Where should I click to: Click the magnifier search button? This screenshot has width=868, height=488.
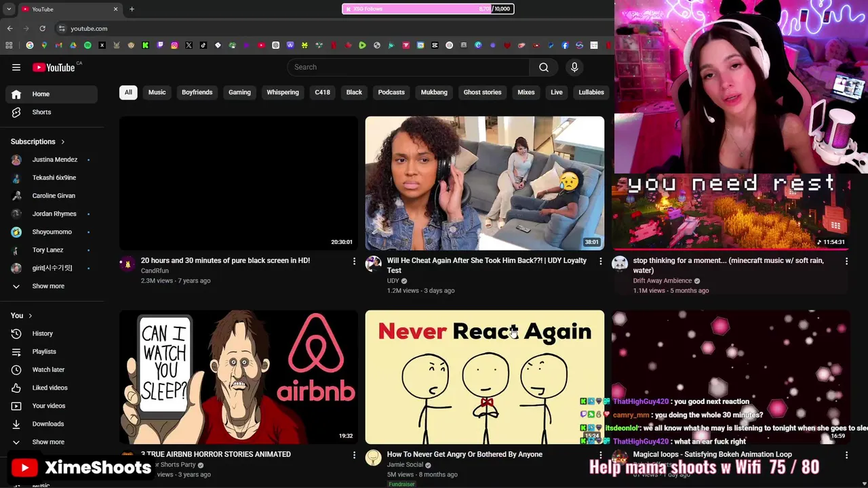(x=544, y=67)
